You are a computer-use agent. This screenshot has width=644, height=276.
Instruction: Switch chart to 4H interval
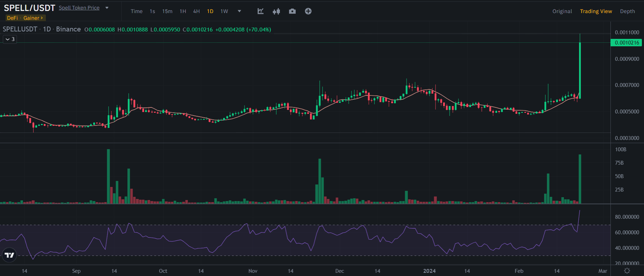tap(197, 11)
